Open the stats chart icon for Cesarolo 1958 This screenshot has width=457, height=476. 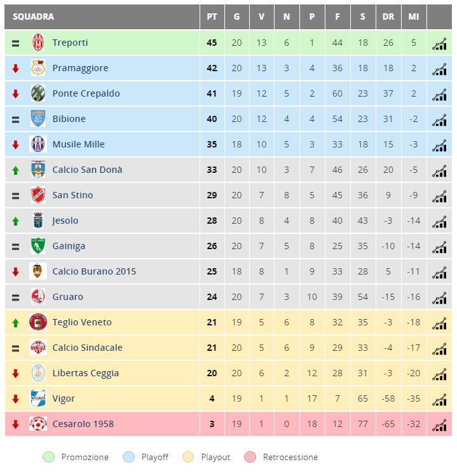click(x=439, y=425)
